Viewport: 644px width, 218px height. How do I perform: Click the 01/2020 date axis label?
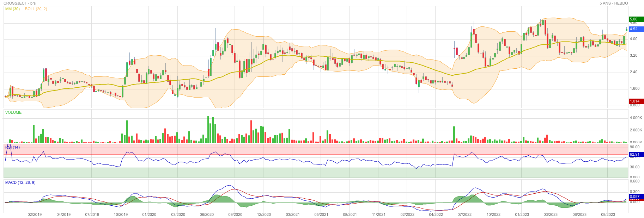coord(149,214)
